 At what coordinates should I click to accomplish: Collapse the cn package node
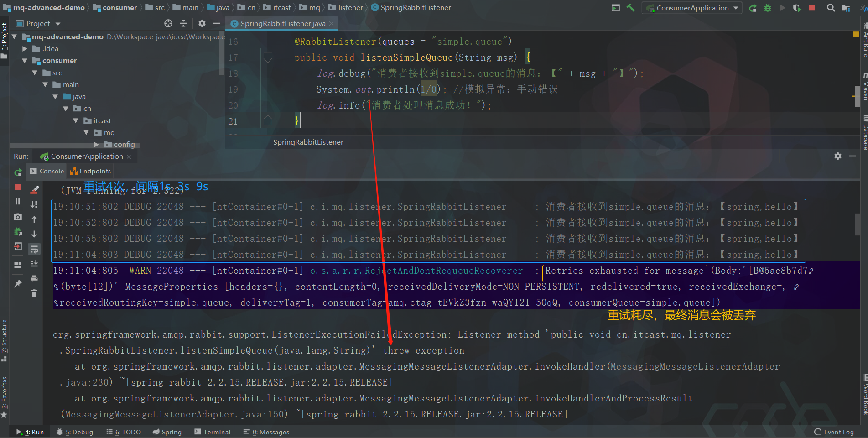click(66, 109)
